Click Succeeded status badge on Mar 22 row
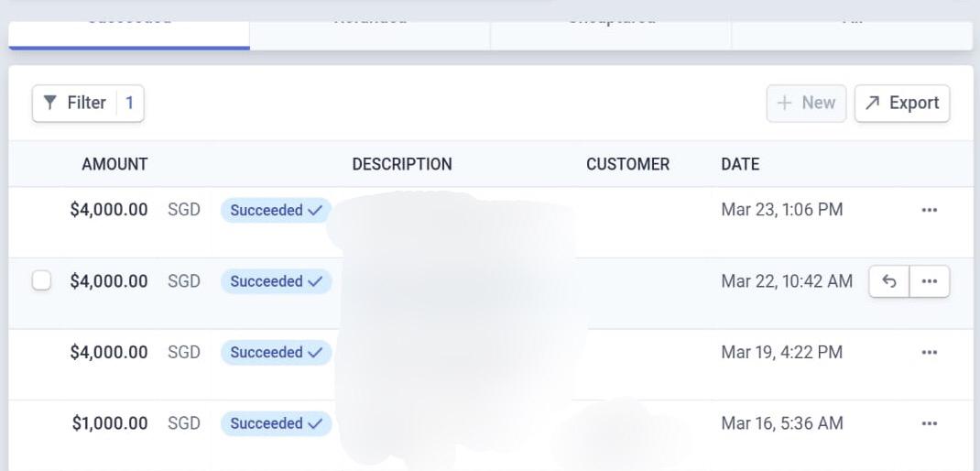Image resolution: width=980 pixels, height=471 pixels. [276, 281]
